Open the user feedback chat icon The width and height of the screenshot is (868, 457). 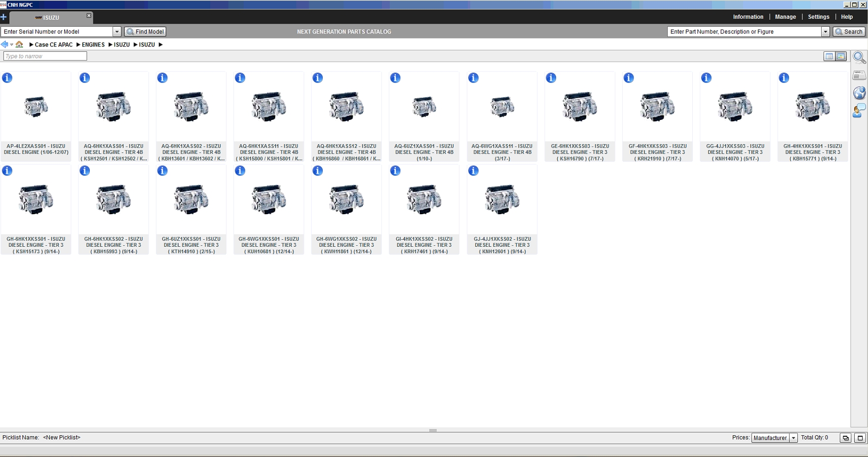coord(859,111)
